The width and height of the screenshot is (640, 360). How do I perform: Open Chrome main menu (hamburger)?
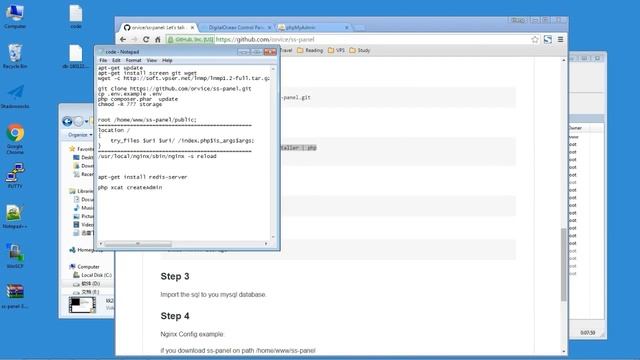(x=560, y=40)
